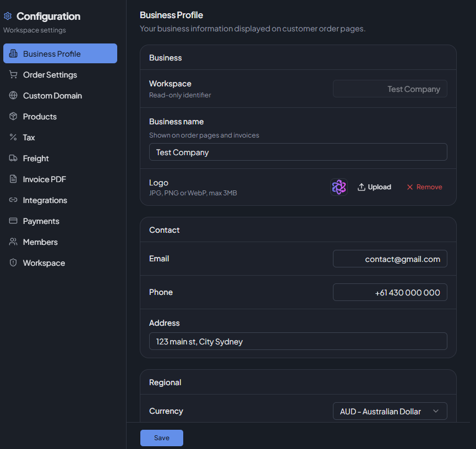Open the Currency dropdown
The image size is (476, 449).
coord(390,411)
